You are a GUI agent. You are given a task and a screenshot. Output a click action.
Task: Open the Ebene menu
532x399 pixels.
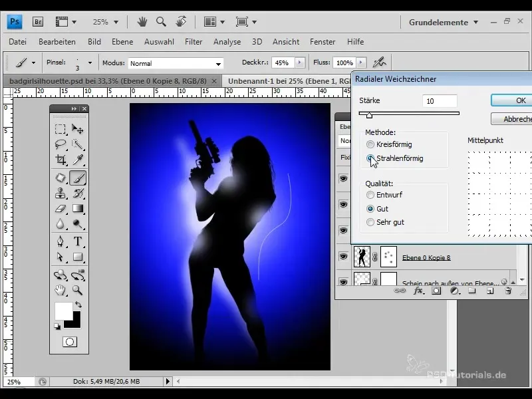tap(122, 42)
